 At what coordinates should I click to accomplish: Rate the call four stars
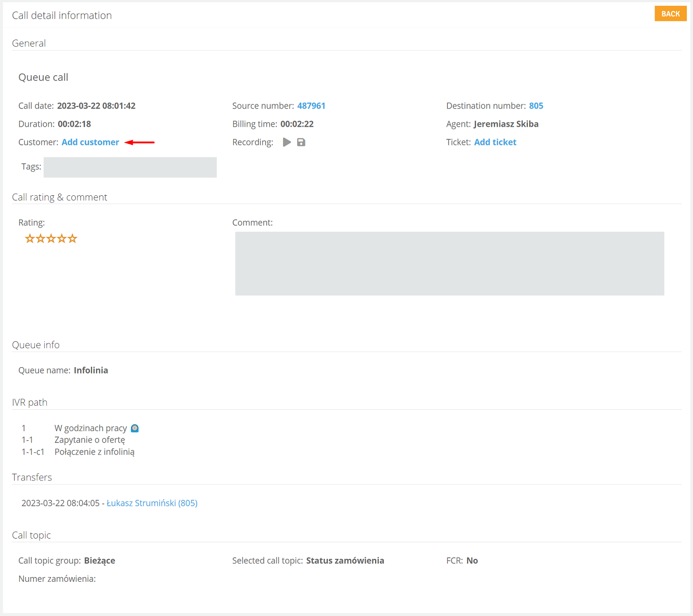tap(62, 238)
